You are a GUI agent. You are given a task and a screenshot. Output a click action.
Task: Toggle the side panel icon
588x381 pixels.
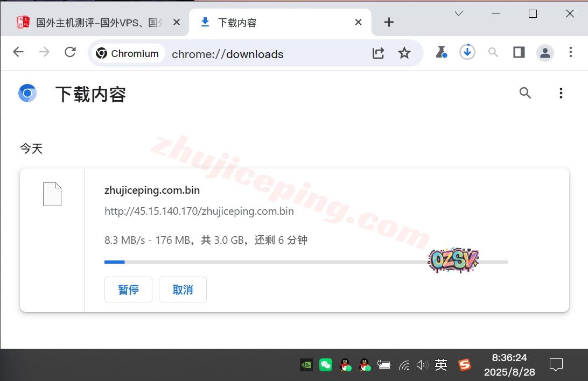click(519, 52)
